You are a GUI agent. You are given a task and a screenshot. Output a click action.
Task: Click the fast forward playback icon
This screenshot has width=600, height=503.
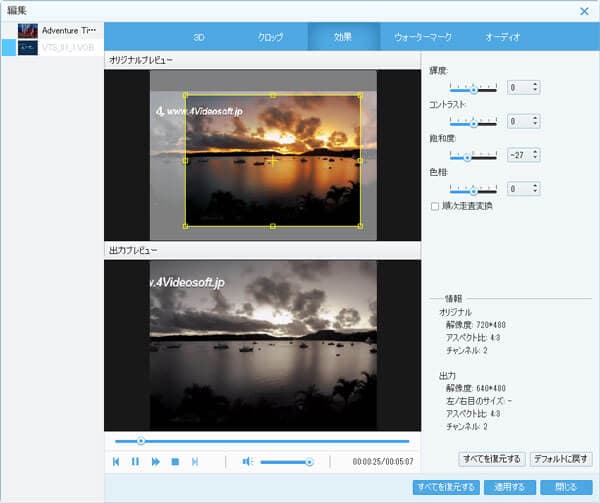click(x=156, y=461)
